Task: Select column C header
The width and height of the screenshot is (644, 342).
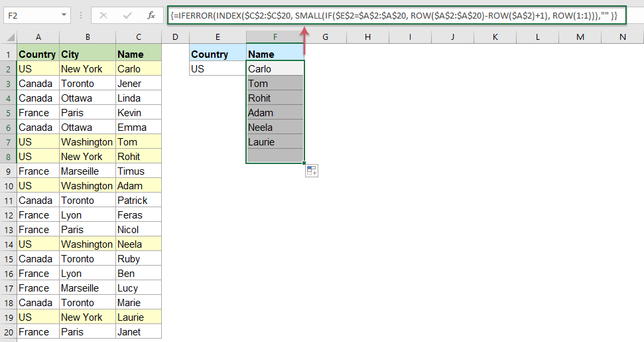Action: [139, 37]
